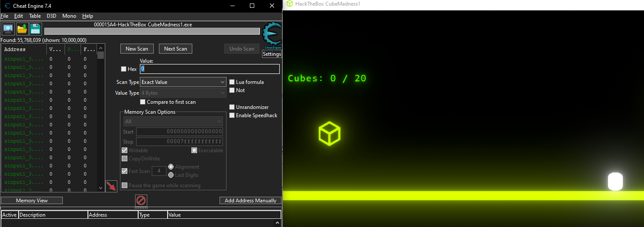Open the D3D menu

point(52,16)
